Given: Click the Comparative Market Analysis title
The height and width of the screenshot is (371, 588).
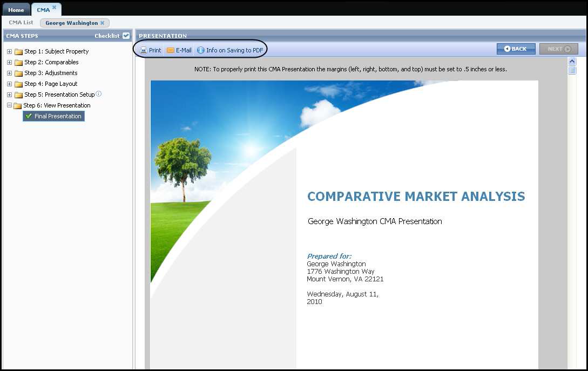Looking at the screenshot, I should pos(416,196).
